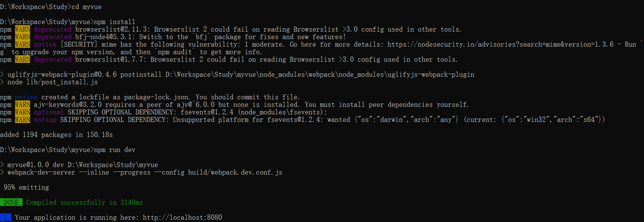This screenshot has height=222, width=644.
Task: Click the WARN badge beside notsup
Action: (23, 120)
